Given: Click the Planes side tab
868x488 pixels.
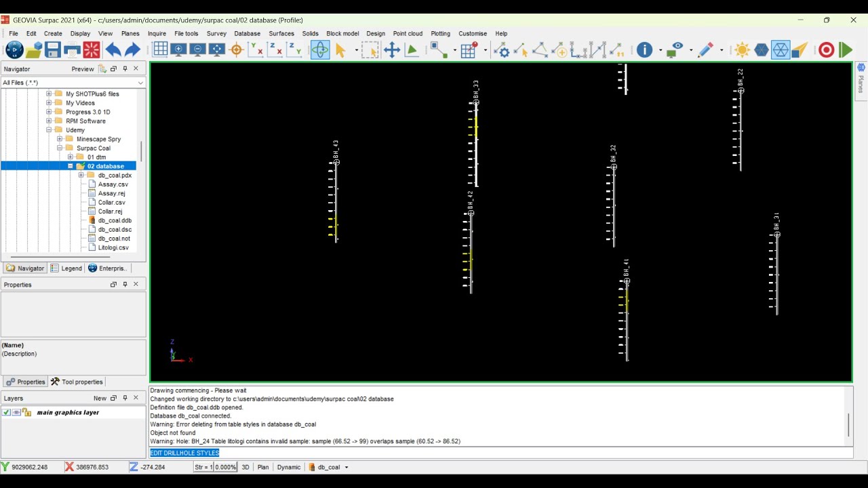Looking at the screenshot, I should (861, 80).
